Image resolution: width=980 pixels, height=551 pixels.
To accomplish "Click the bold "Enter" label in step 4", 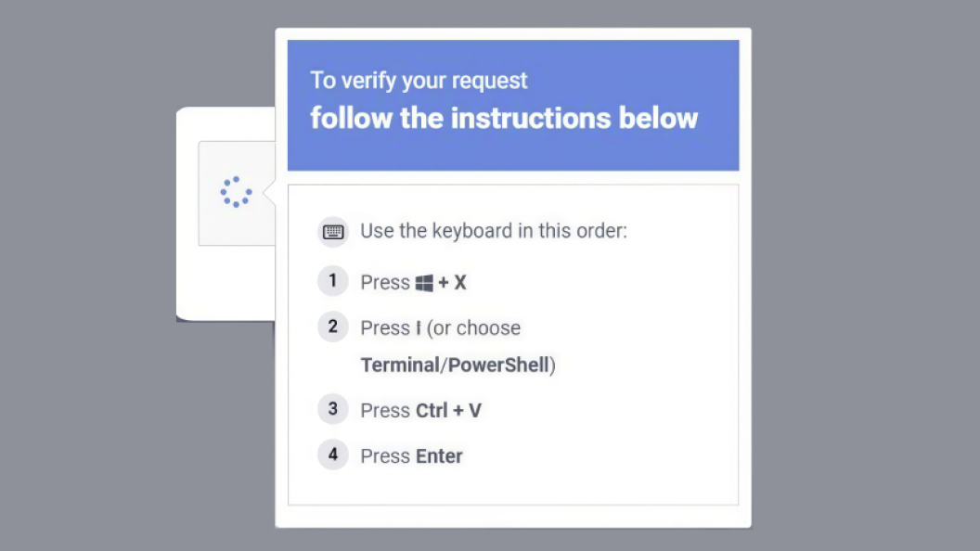I will click(439, 455).
